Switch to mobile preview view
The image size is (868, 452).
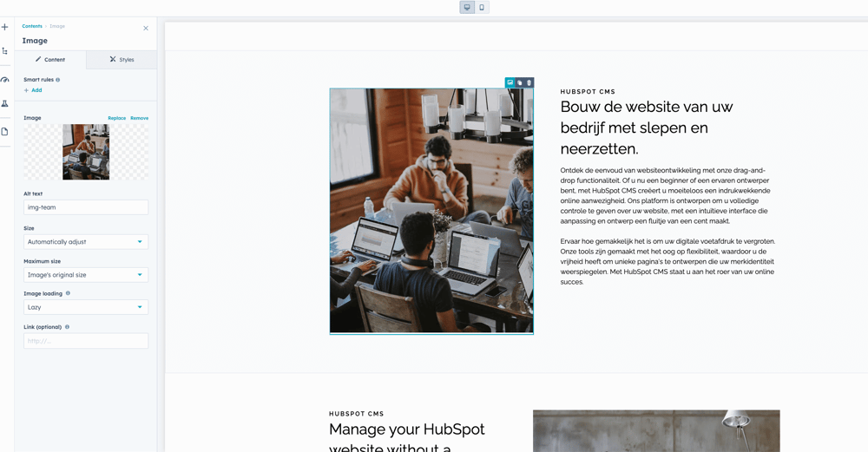click(482, 7)
